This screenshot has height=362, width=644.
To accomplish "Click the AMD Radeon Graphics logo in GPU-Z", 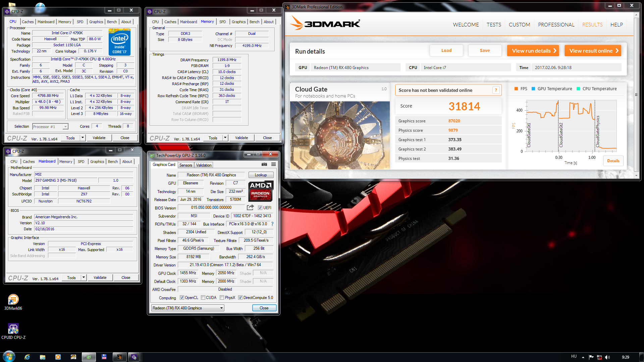I will (261, 191).
